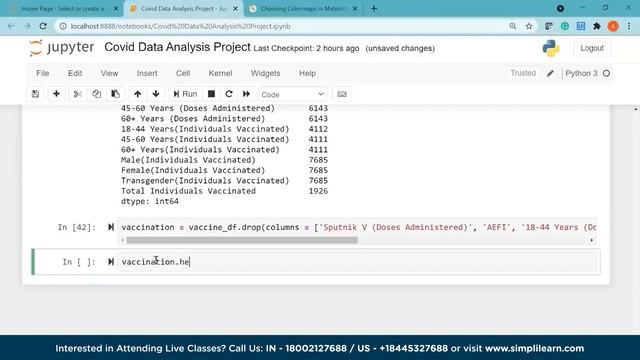Click the Python 3 kernel indicator circle
The image size is (640, 360).
coord(607,73)
